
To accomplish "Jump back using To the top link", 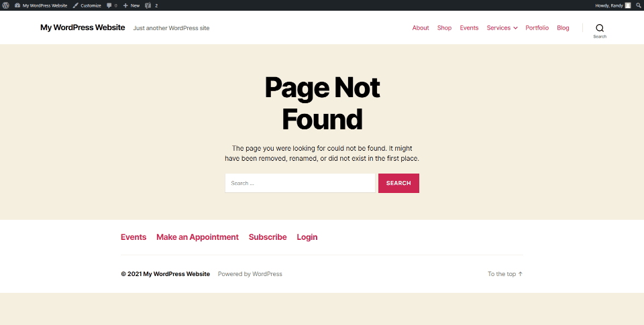I will pos(505,273).
